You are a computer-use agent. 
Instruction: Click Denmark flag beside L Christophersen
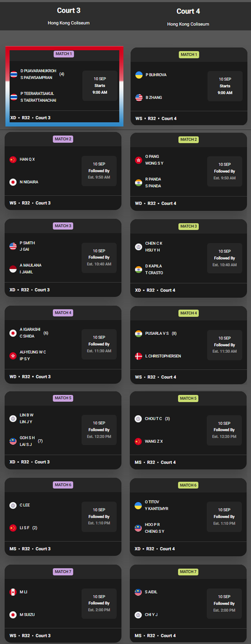(x=138, y=356)
